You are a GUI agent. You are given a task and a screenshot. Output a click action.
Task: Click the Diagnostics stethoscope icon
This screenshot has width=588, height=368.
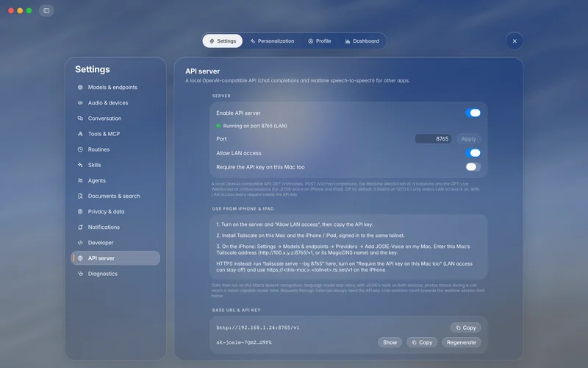[x=80, y=274]
